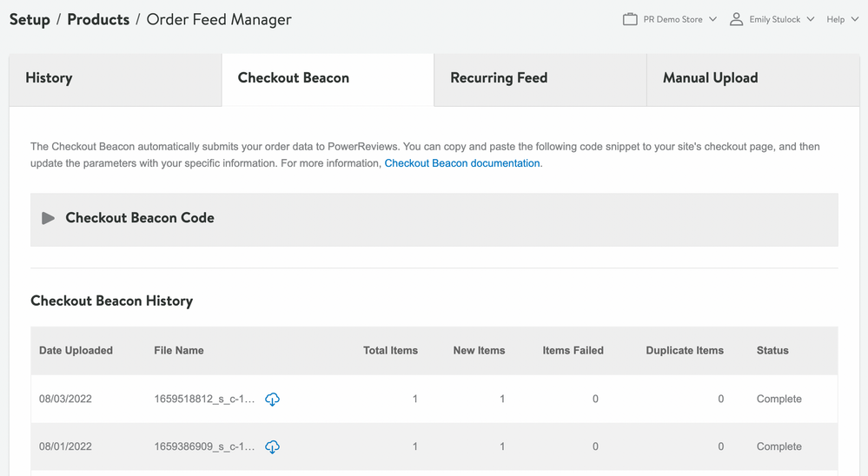Click the store briefcase icon

[630, 19]
